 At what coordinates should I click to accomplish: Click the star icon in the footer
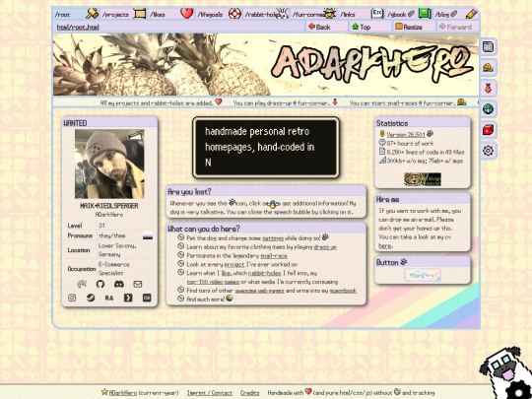click(104, 392)
